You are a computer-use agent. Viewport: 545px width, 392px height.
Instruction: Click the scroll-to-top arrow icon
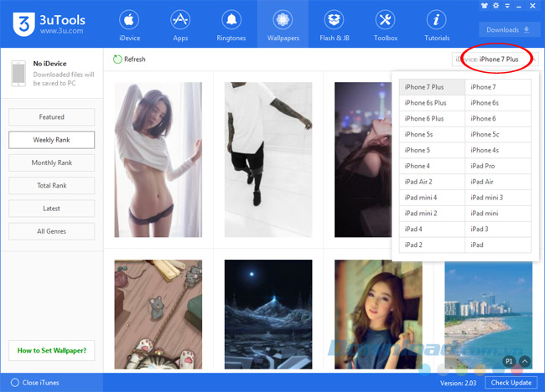tap(525, 362)
